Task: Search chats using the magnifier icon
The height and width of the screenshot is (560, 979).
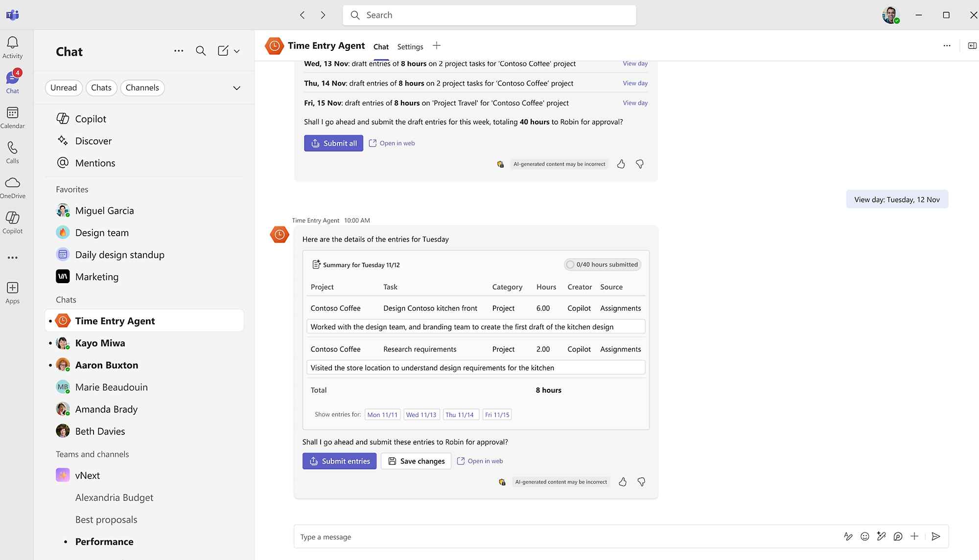Action: tap(200, 51)
